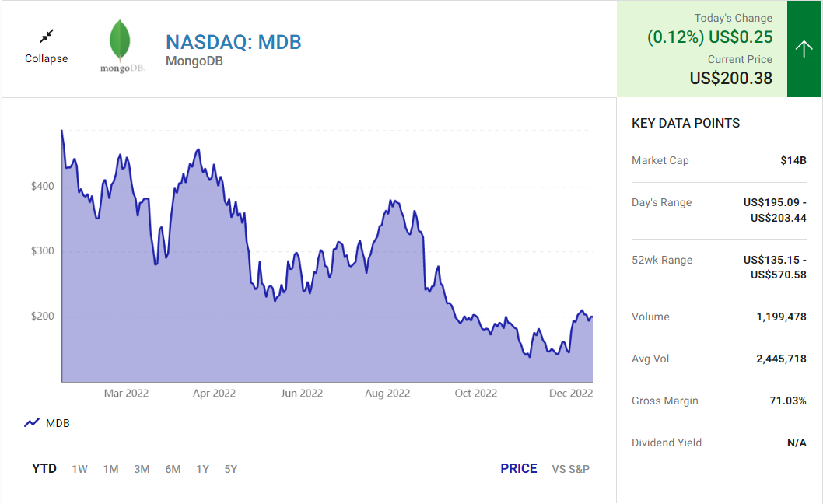Viewport: 823px width, 504px height.
Task: Switch to 1Y chart view
Action: coord(203,469)
